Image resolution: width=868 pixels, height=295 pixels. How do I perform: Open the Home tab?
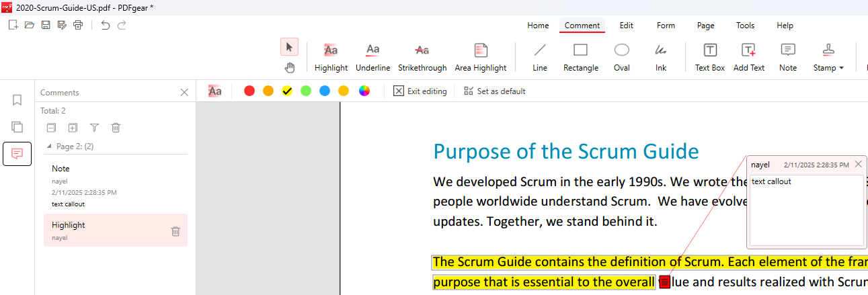pos(538,26)
